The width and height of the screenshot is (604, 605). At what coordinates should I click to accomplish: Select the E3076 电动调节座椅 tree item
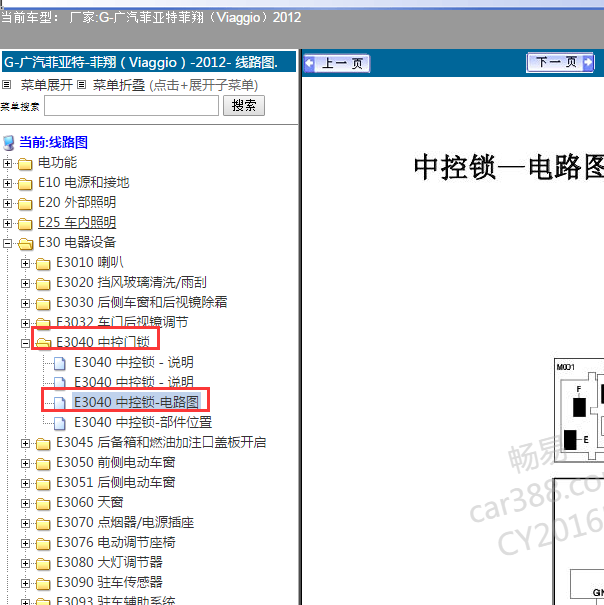116,542
